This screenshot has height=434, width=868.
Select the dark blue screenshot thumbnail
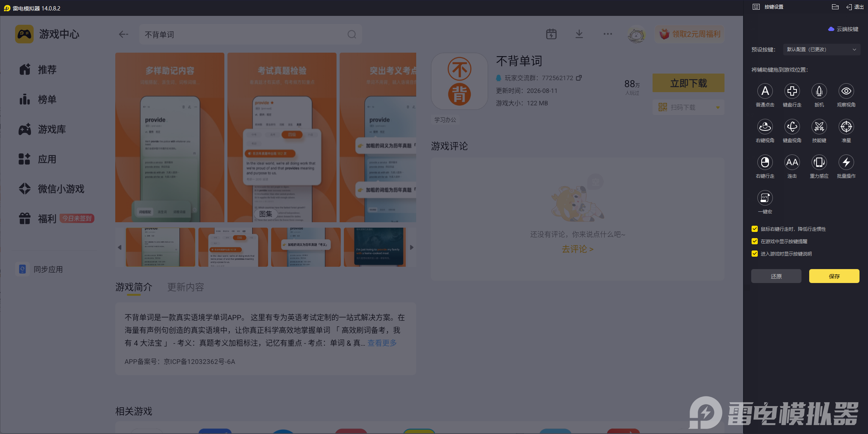tap(375, 247)
